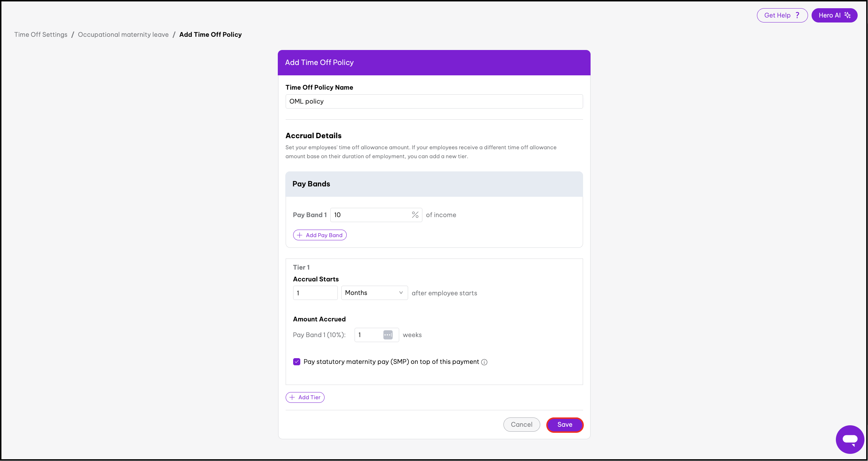The width and height of the screenshot is (868, 461).
Task: Uncheck Pay statutory maternity pay checkbox
Action: point(297,362)
